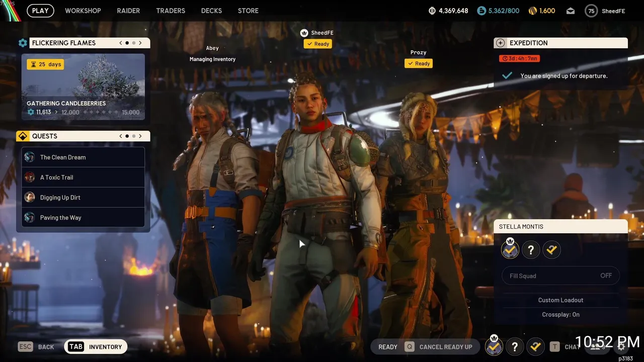Image resolution: width=644 pixels, height=362 pixels.
Task: Click Paving the Way quest giver portrait
Action: point(30,217)
